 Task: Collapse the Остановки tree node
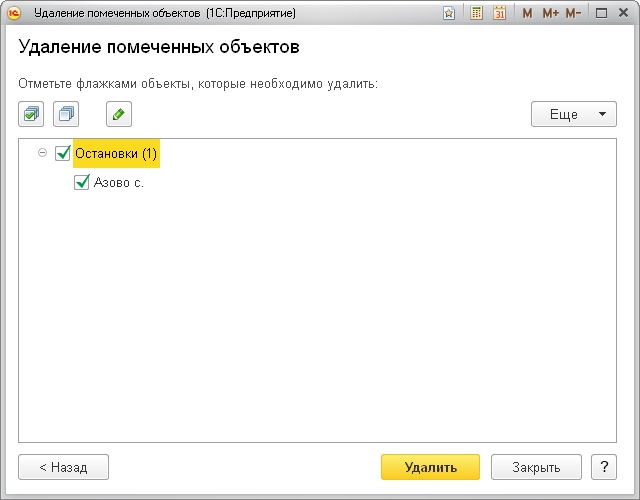tap(42, 154)
